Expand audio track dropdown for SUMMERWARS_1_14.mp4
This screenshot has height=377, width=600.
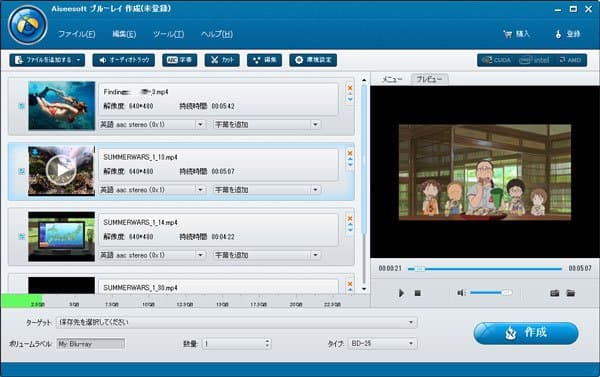coord(200,255)
